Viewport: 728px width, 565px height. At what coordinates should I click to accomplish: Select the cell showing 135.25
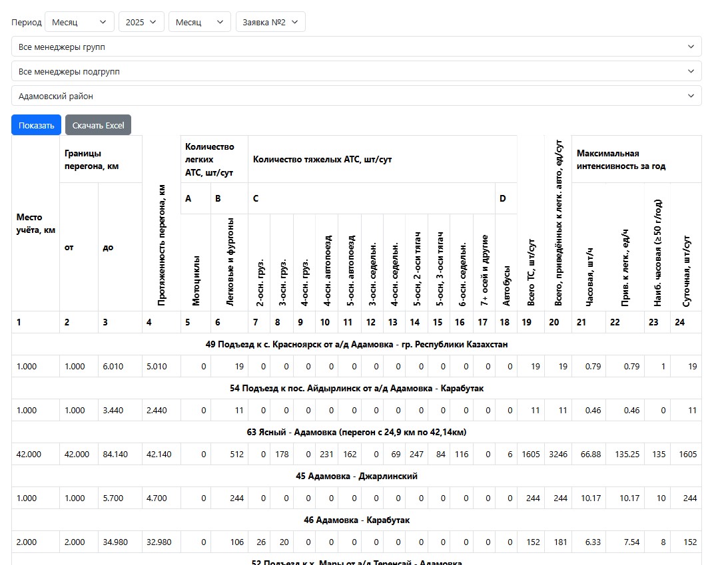pos(625,454)
